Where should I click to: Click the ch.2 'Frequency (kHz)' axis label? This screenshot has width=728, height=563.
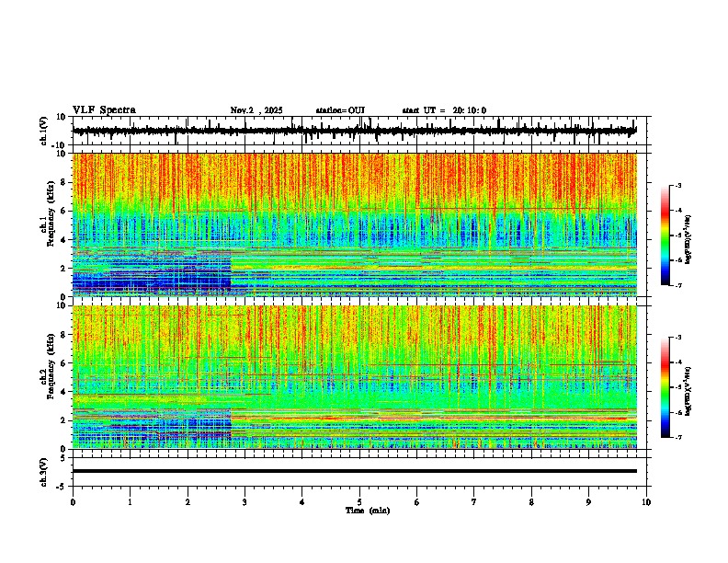point(50,366)
